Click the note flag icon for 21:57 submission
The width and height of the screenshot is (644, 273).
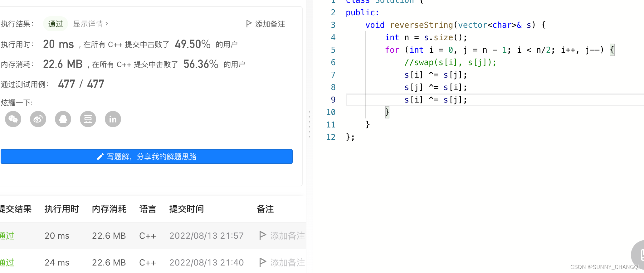[263, 236]
